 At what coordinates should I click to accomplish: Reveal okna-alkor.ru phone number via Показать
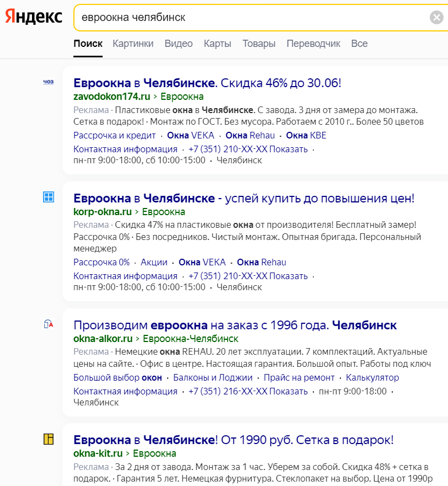(x=289, y=391)
